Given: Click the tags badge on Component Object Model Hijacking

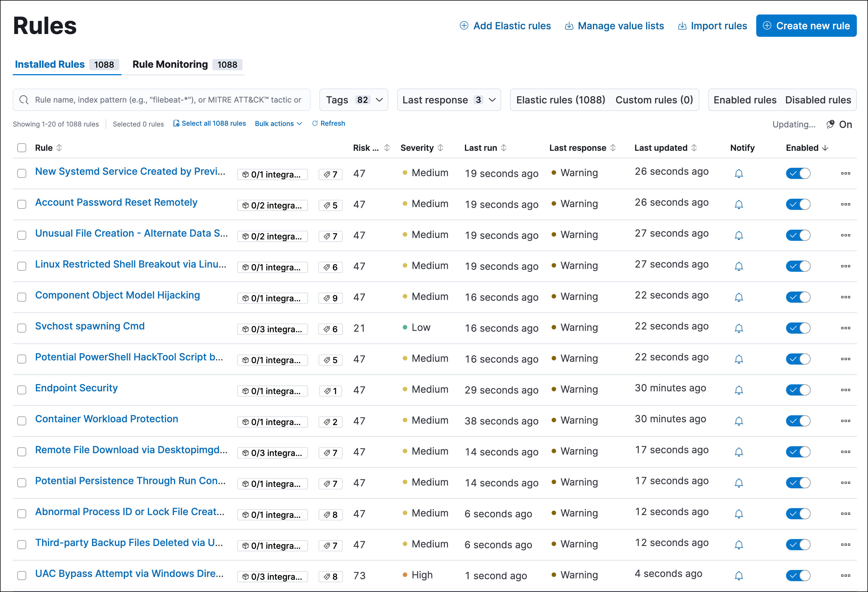Looking at the screenshot, I should coord(331,298).
